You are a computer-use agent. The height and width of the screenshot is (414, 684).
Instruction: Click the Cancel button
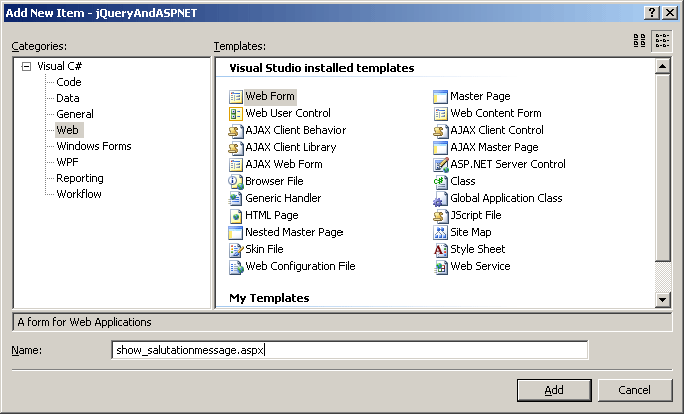pos(635,390)
